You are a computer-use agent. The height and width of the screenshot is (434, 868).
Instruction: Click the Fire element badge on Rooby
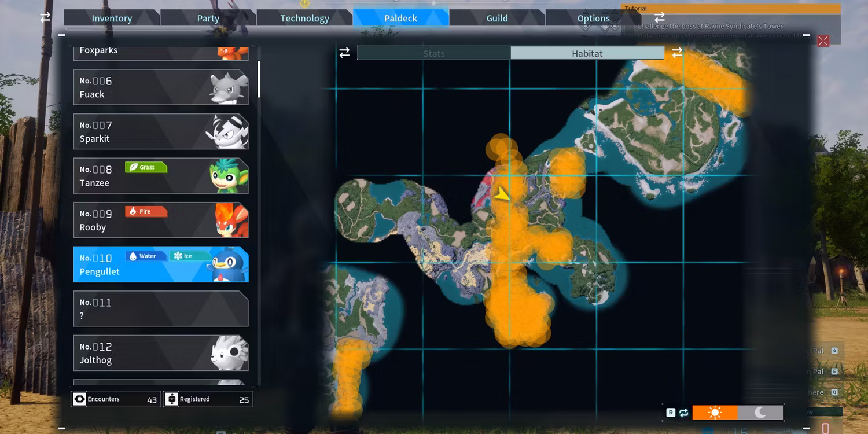click(x=146, y=212)
